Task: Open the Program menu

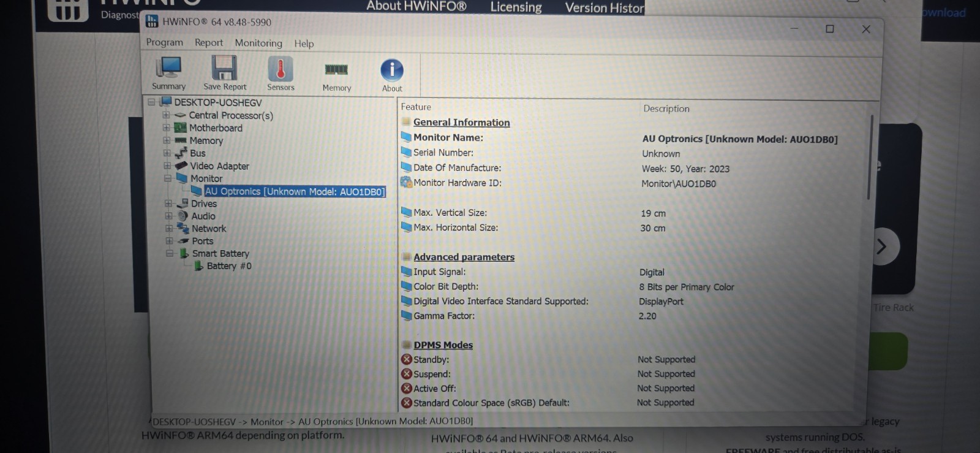Action: pyautogui.click(x=164, y=42)
